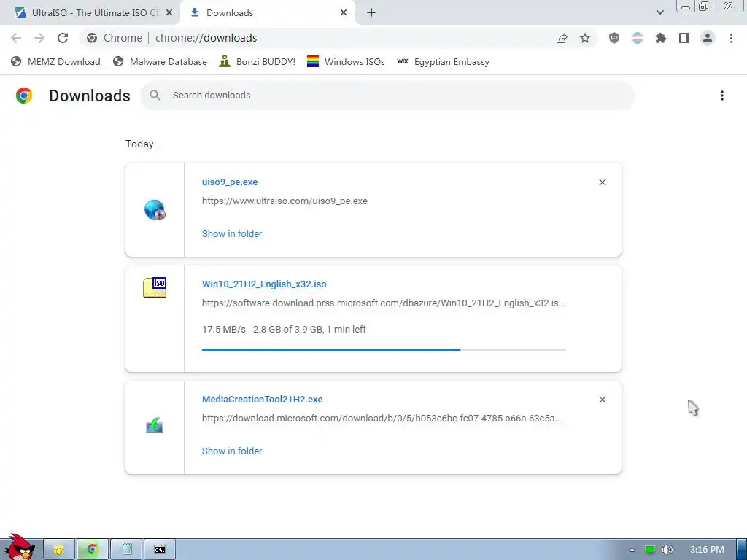Open the Chrome profile avatar
The image size is (747, 560).
pos(708,38)
